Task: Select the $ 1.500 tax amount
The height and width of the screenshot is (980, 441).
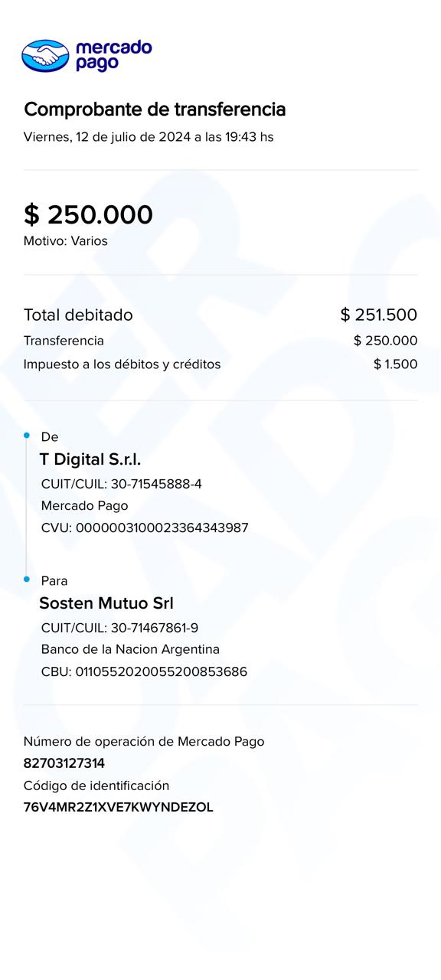Action: pos(396,364)
